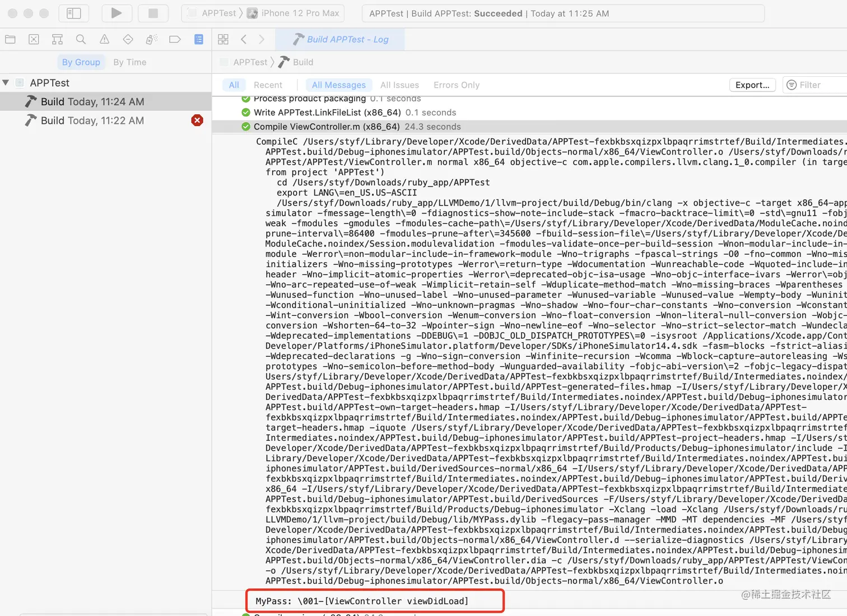Toggle the navigator sidebar button

(x=74, y=13)
